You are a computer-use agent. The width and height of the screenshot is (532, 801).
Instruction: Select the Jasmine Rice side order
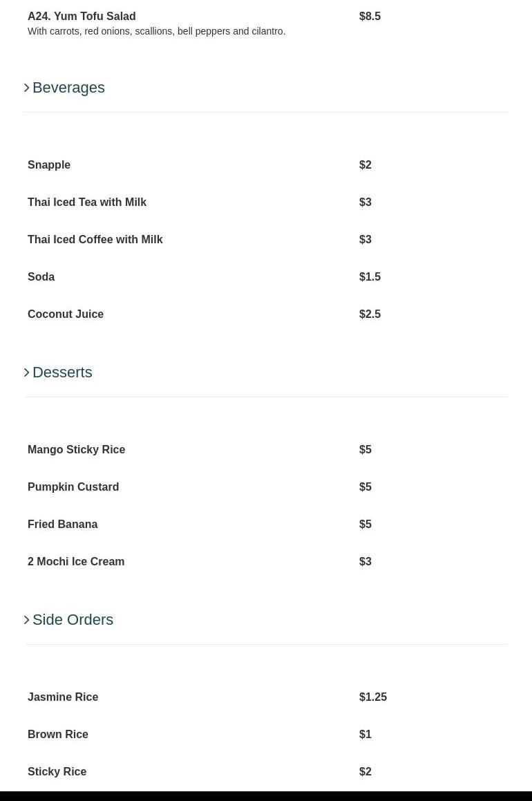tap(63, 697)
